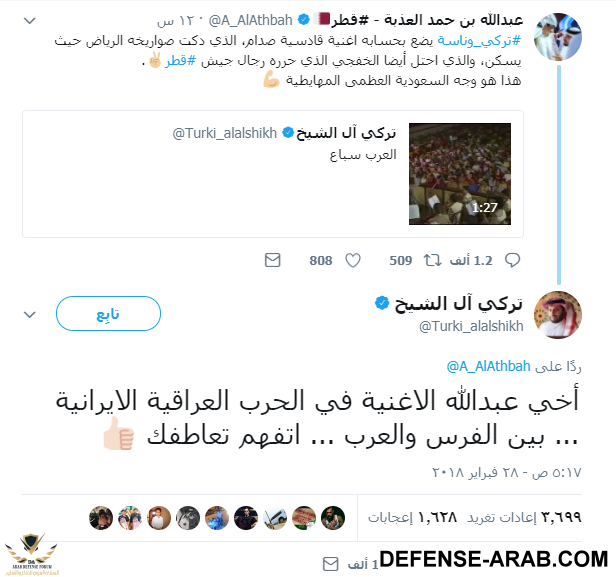Open the #تركي_وناسة hashtag link
Screen dimensions: 616x577
[x=479, y=40]
